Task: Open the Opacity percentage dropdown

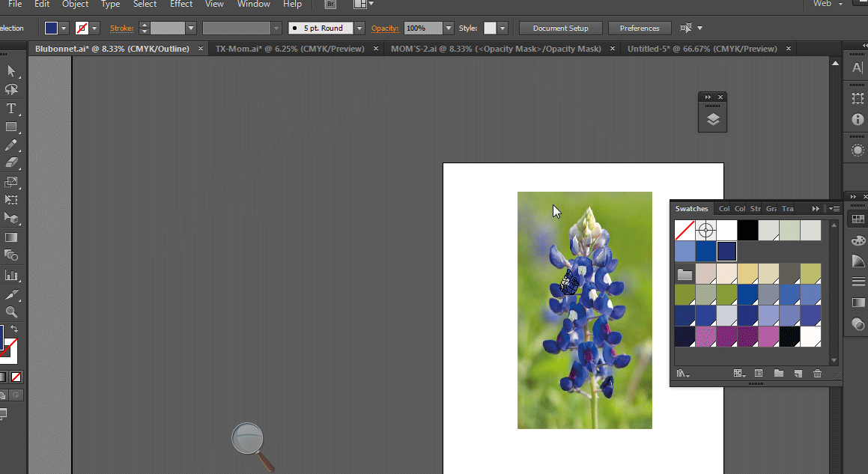Action: pyautogui.click(x=449, y=28)
